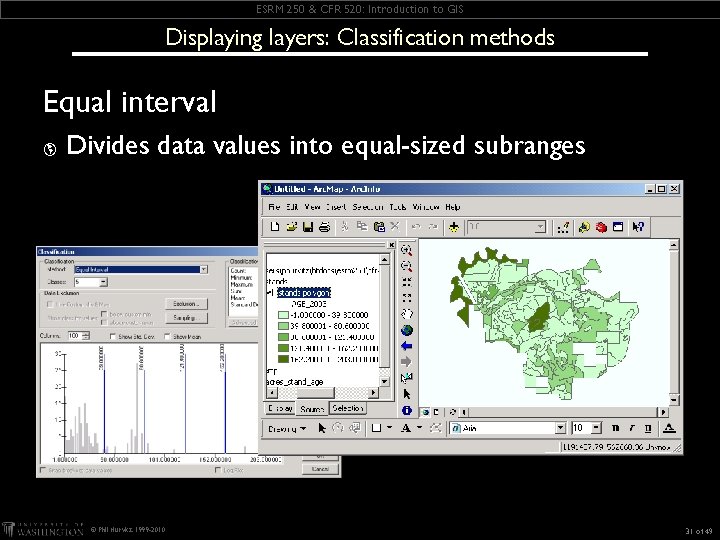Click the Bold text formatting icon
The height and width of the screenshot is (540, 720).
[615, 428]
